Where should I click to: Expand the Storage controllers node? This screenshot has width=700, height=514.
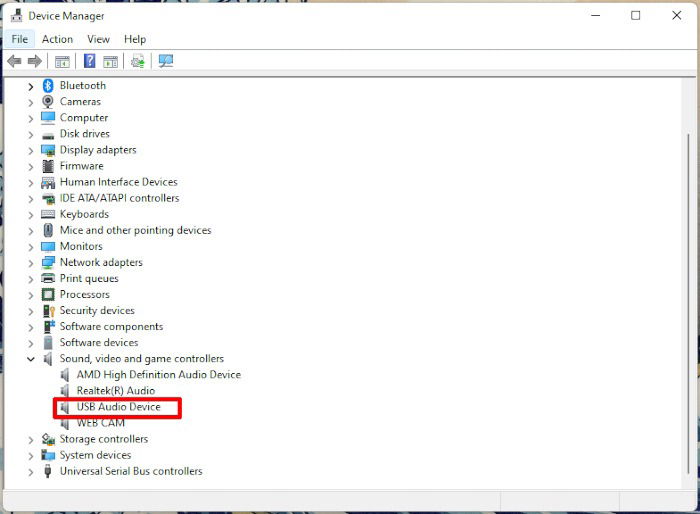[30, 440]
